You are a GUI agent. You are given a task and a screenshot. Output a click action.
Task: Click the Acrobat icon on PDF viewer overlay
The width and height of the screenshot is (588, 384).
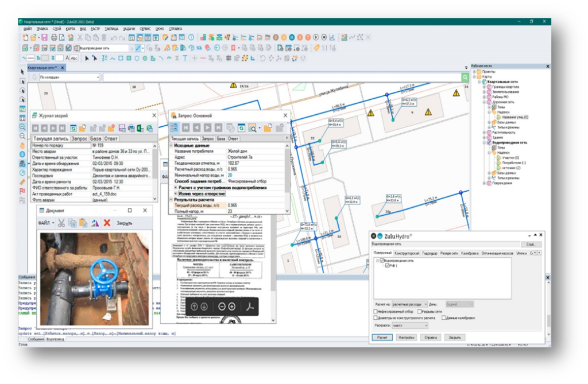250,307
